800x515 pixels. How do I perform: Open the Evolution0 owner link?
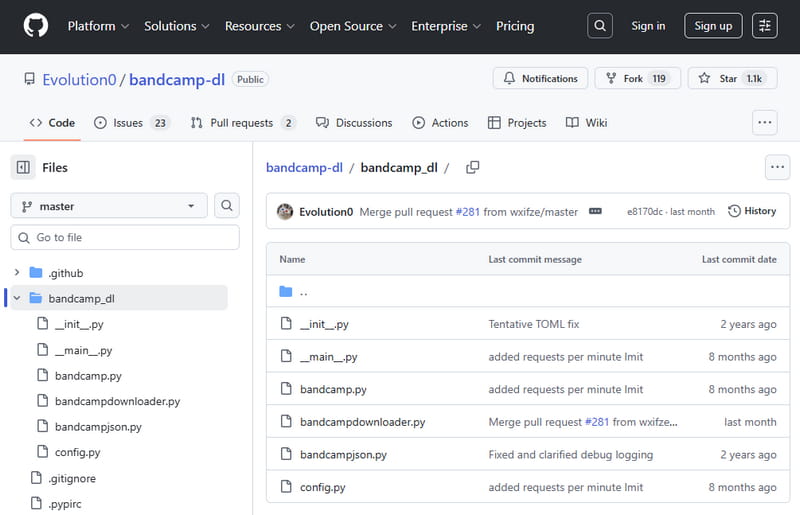[x=79, y=80]
